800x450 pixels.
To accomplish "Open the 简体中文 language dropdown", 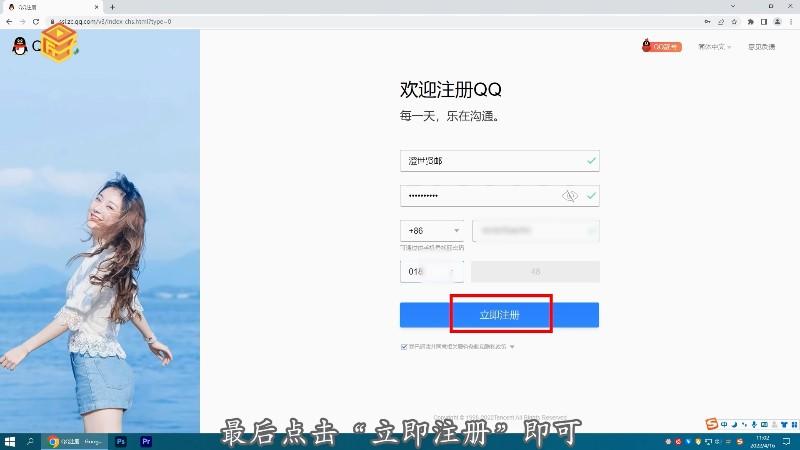I will pos(714,47).
